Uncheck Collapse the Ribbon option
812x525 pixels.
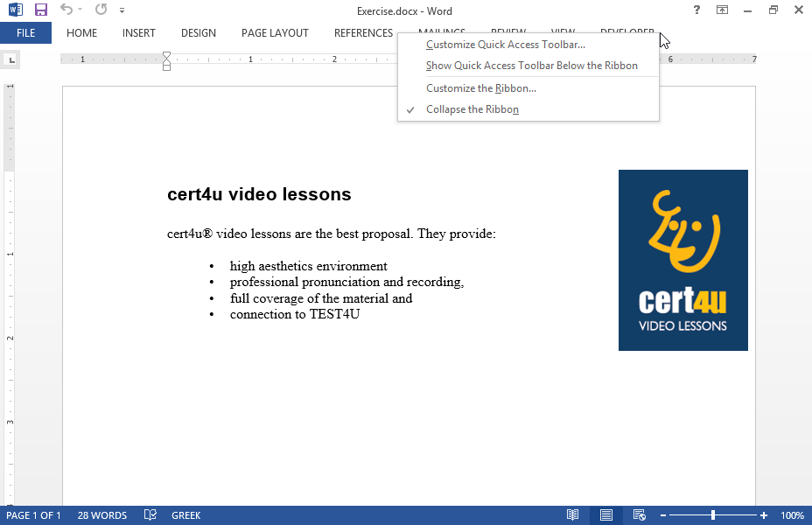528,109
